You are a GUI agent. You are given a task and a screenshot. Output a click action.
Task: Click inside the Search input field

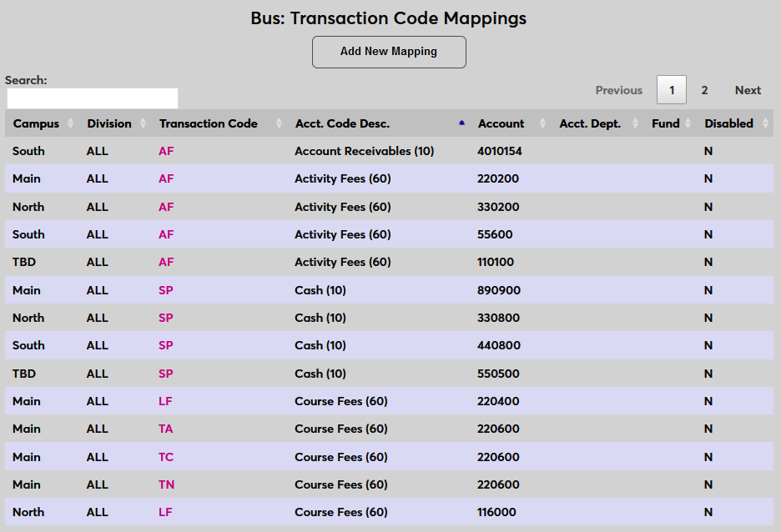click(92, 98)
